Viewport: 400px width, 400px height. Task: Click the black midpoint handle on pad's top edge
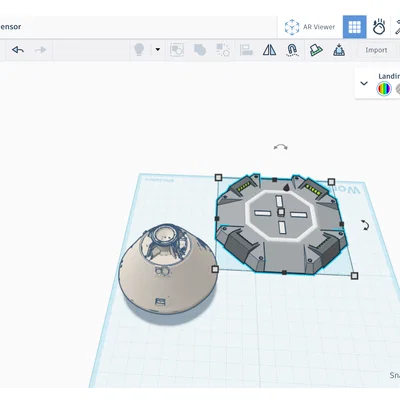click(x=274, y=180)
